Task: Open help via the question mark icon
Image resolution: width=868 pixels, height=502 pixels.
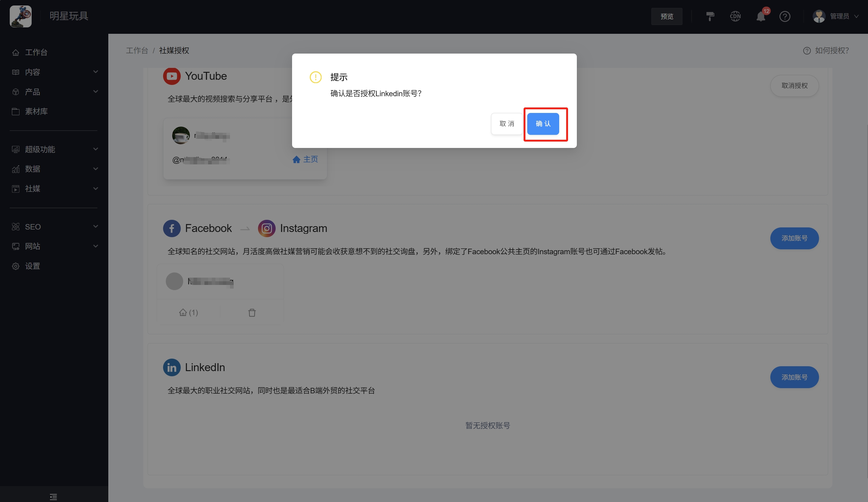Action: click(785, 16)
